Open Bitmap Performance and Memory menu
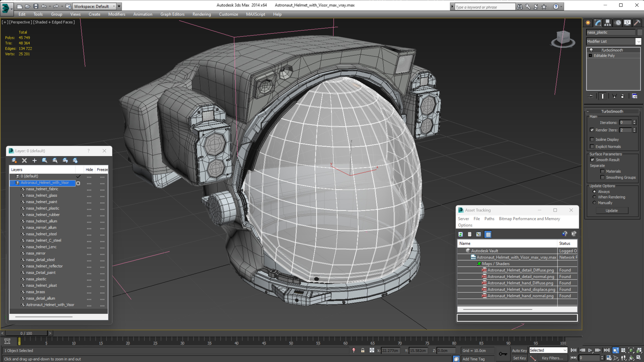This screenshot has height=362, width=644. coord(529,219)
